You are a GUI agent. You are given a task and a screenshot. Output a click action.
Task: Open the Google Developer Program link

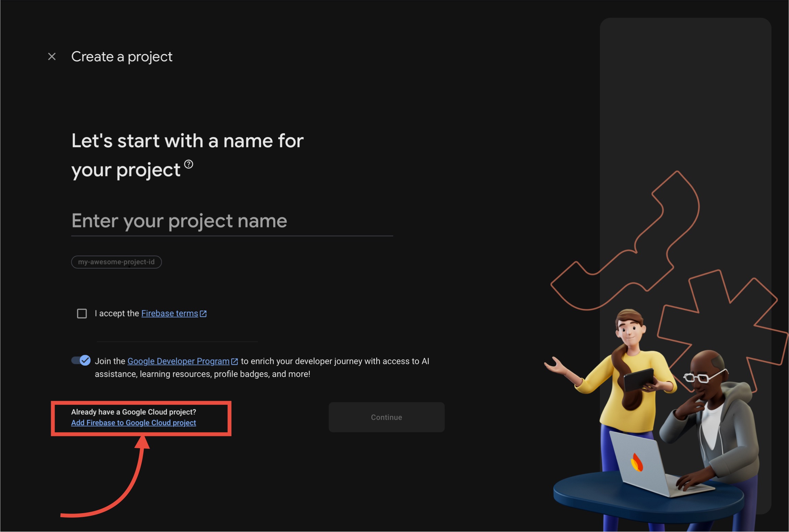point(178,361)
